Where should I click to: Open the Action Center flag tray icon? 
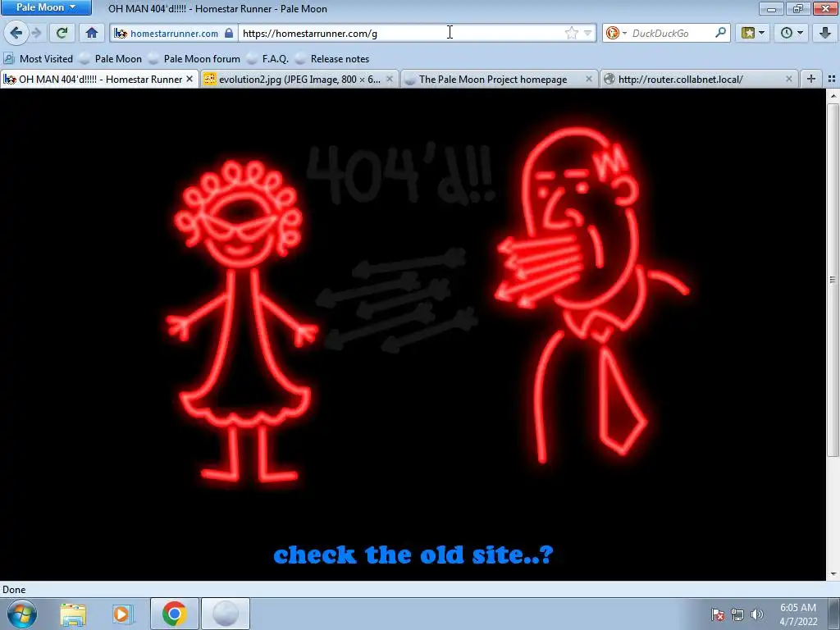pos(718,614)
